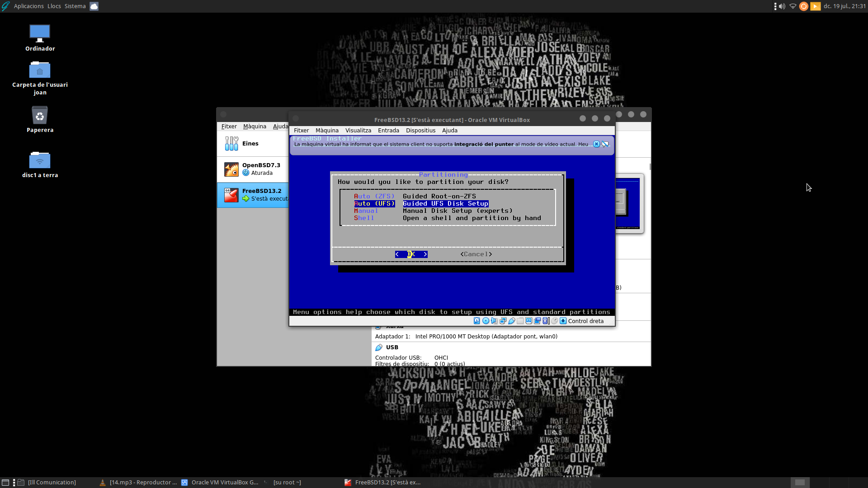This screenshot has width=868, height=488.
Task: Click OK button in Partitioning dialog
Action: pyautogui.click(x=411, y=254)
